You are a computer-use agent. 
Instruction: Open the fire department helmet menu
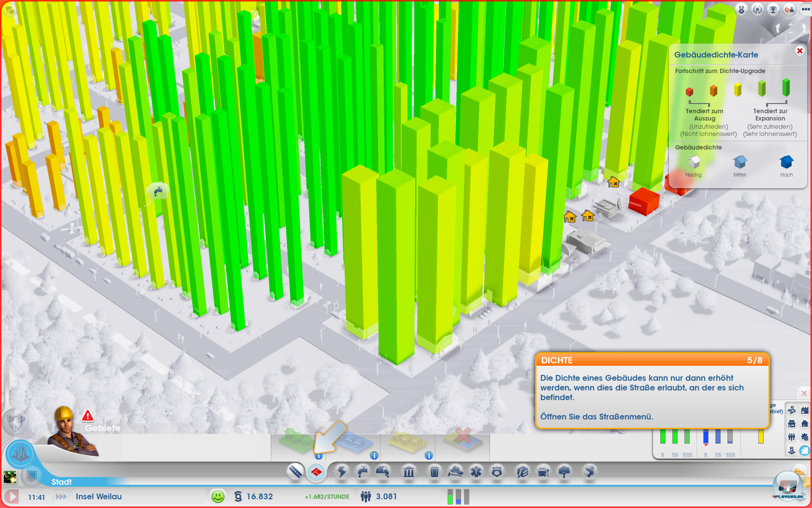(455, 471)
